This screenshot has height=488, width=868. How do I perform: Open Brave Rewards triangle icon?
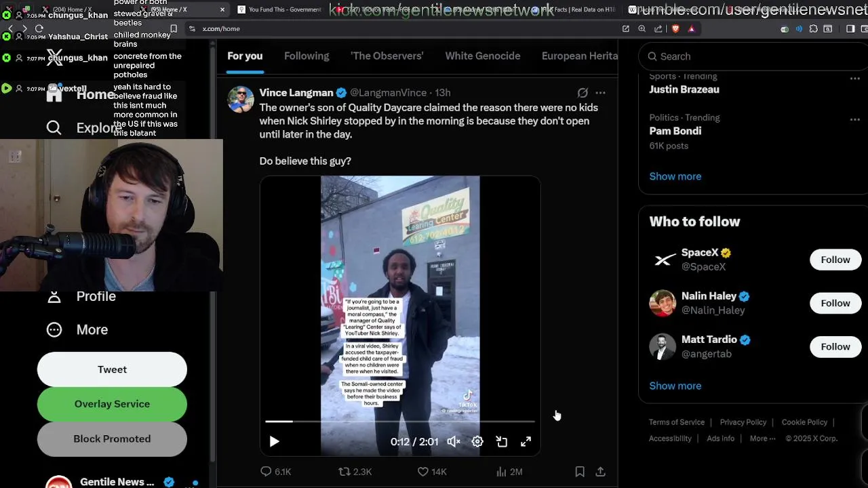tap(692, 28)
